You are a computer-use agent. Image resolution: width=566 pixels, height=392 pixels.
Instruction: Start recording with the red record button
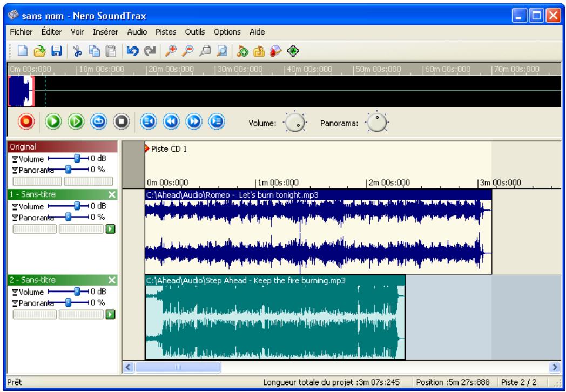coord(26,121)
